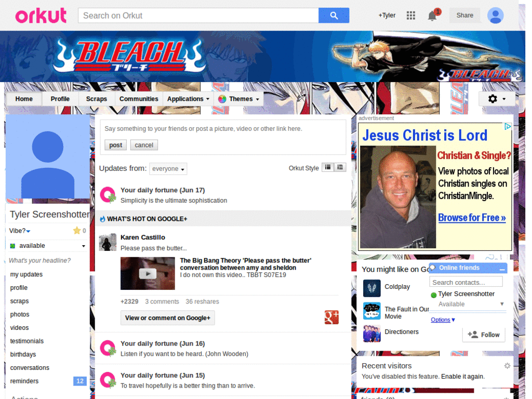Click the blue search magnifier button
Viewport: 532px width, 399px height.
[x=334, y=16]
